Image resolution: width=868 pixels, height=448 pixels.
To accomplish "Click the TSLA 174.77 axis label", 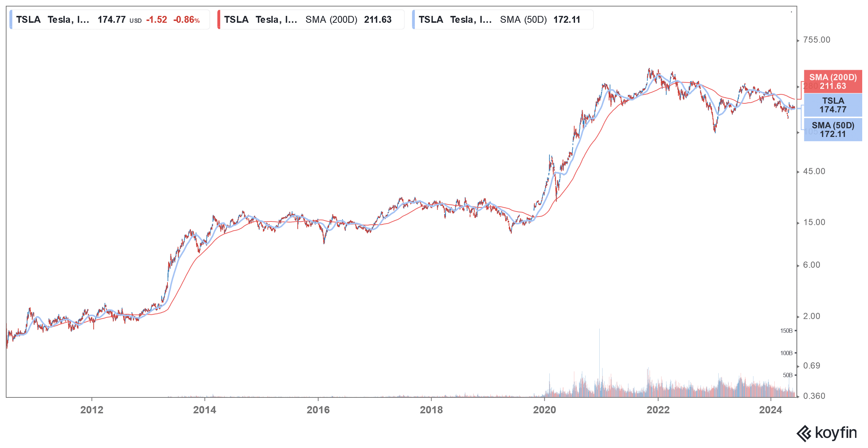I will tap(833, 105).
